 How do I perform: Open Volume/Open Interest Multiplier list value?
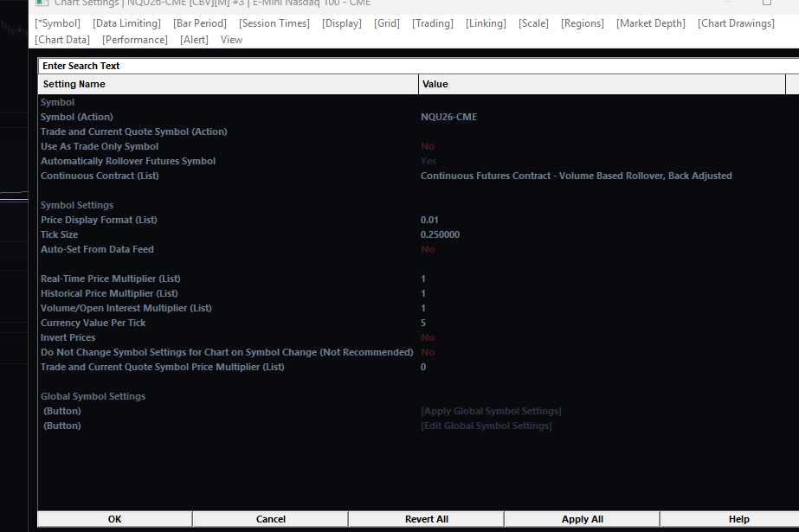click(423, 309)
